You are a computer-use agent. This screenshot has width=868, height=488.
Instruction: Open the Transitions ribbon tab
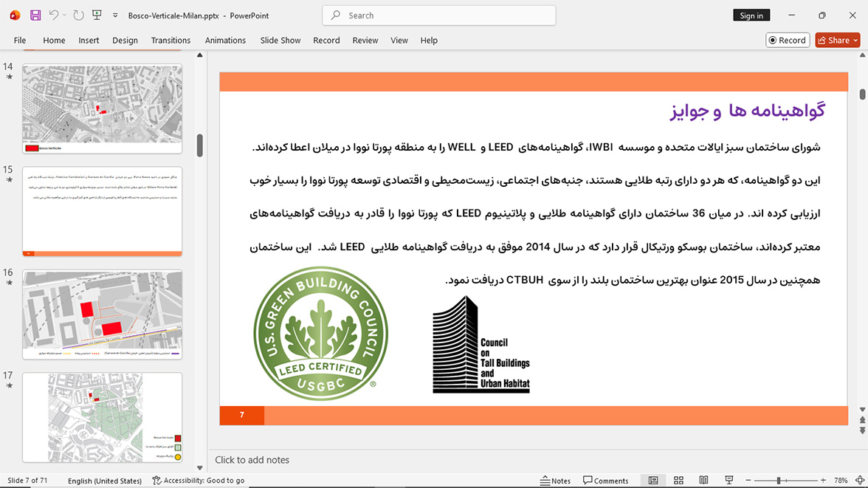click(170, 41)
